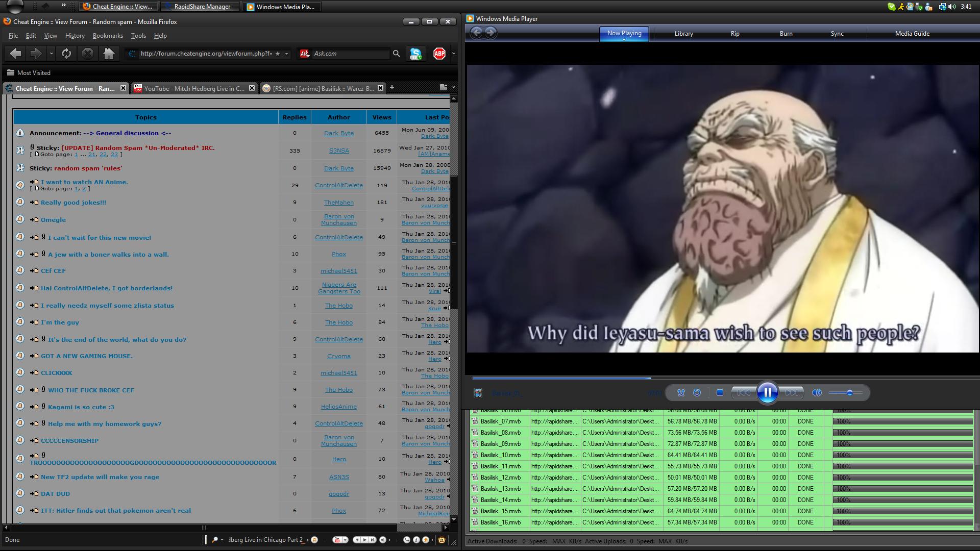Switch to the Library tab
980x551 pixels.
[x=683, y=34]
